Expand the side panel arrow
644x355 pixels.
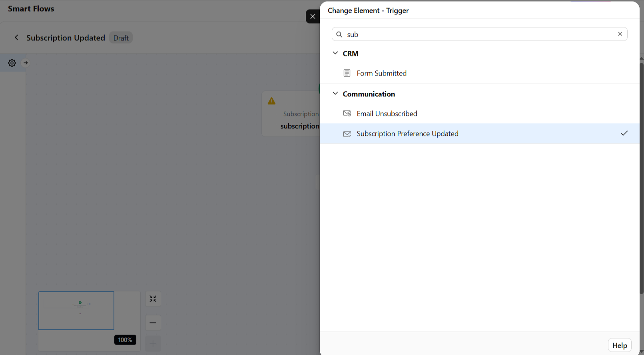click(x=26, y=63)
